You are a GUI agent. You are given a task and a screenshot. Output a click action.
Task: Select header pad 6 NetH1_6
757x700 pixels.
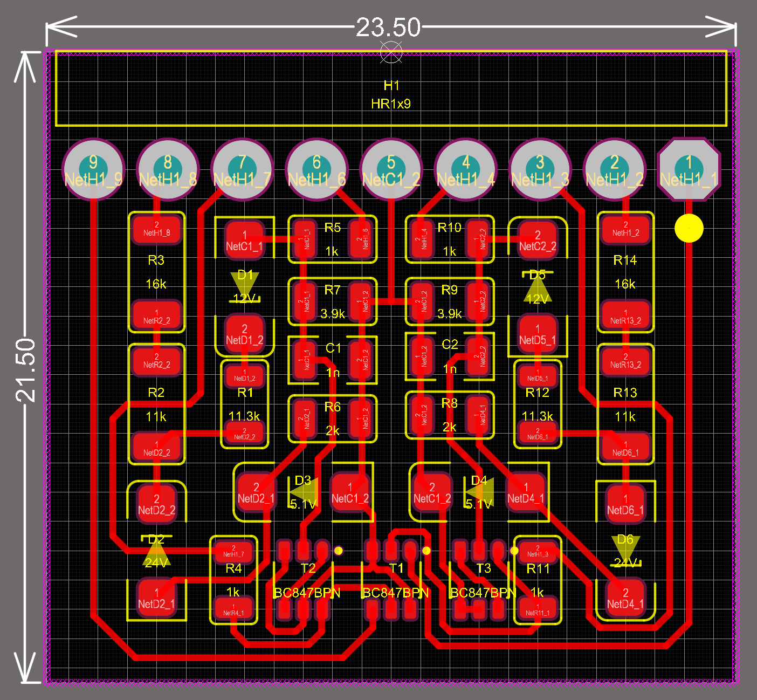pyautogui.click(x=316, y=169)
